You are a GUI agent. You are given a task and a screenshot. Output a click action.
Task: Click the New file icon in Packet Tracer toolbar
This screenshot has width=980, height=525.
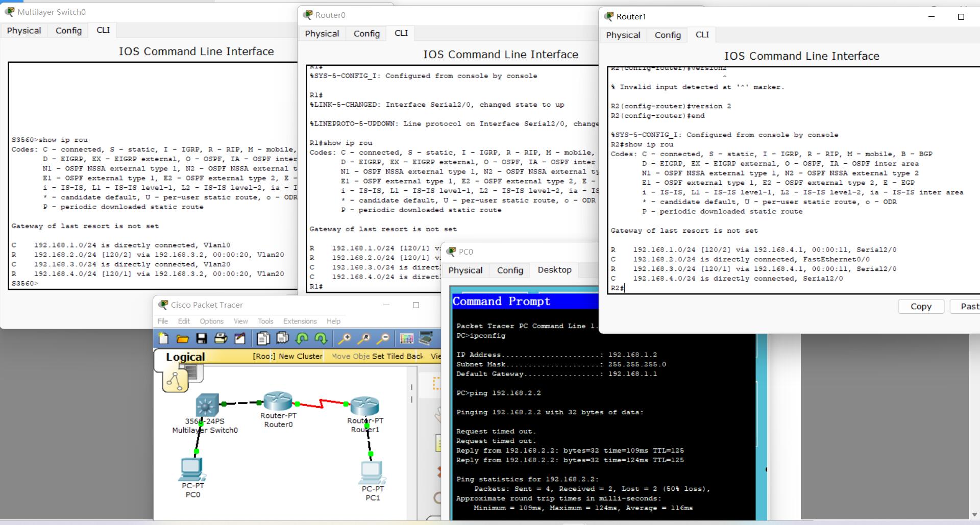164,338
